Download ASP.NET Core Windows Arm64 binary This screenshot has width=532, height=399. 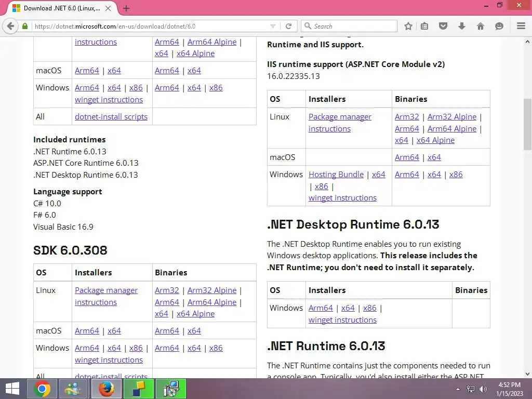click(407, 175)
